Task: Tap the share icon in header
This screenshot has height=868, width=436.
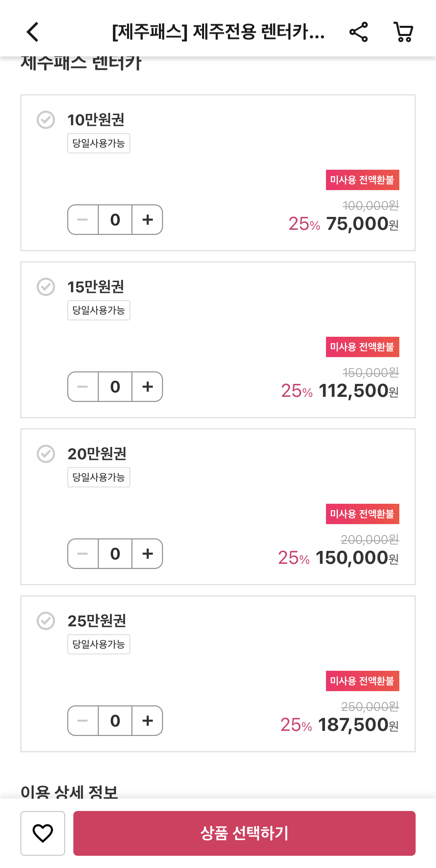Action: pyautogui.click(x=359, y=32)
